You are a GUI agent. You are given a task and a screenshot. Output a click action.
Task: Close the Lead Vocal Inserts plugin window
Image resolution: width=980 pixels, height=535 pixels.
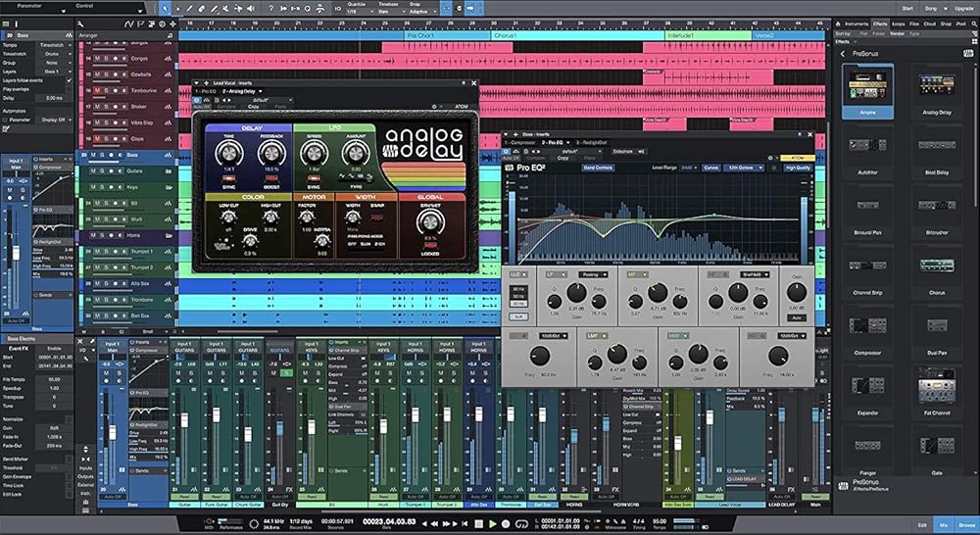click(x=474, y=83)
